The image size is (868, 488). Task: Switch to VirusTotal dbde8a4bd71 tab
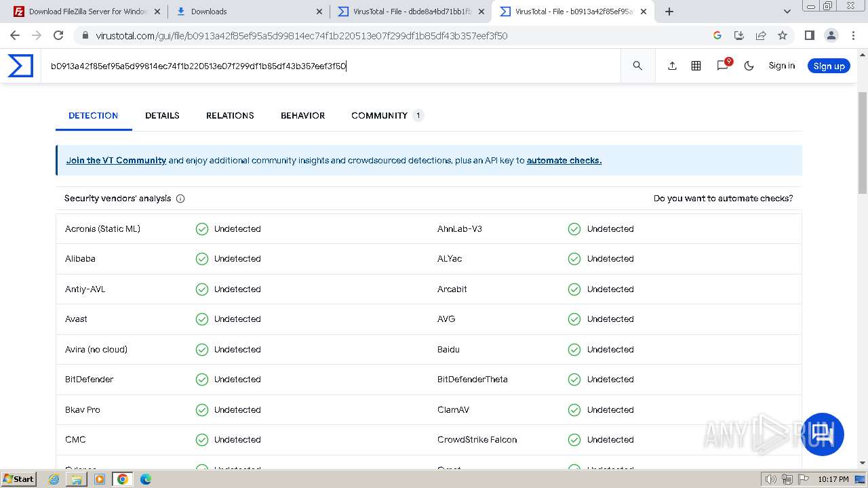coord(411,12)
